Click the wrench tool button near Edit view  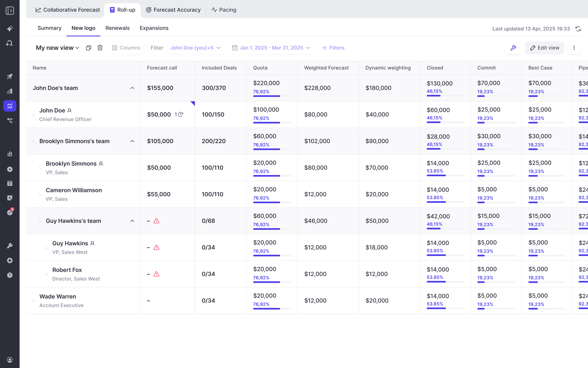point(513,48)
